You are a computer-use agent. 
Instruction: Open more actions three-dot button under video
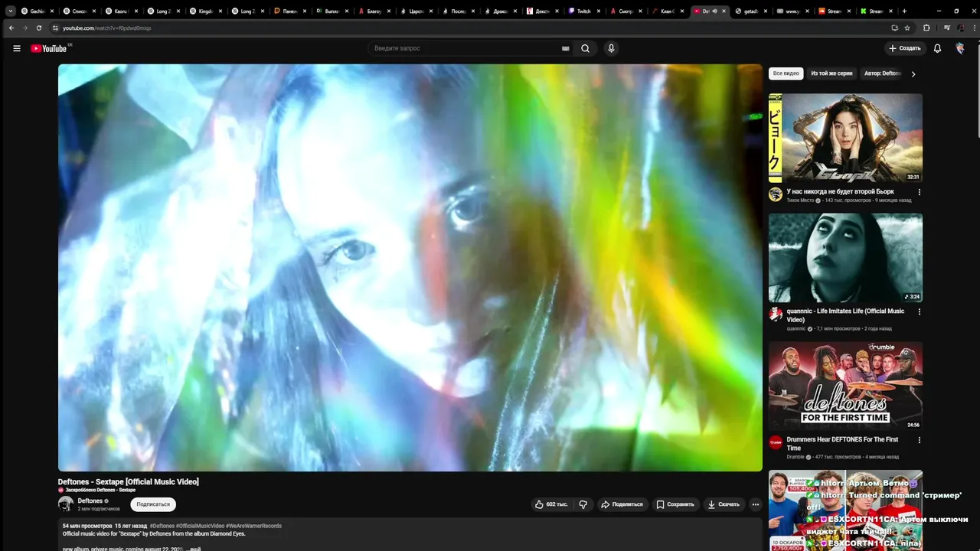click(x=755, y=504)
